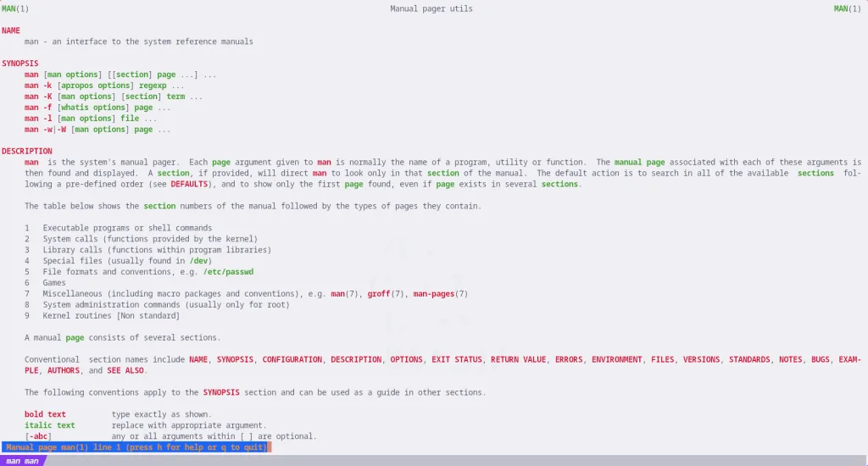
Task: Click the "italic text" convention entry
Action: (x=49, y=425)
